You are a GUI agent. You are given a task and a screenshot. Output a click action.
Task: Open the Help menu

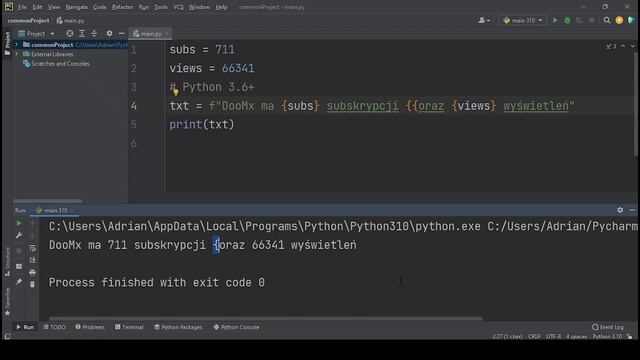pyautogui.click(x=221, y=7)
